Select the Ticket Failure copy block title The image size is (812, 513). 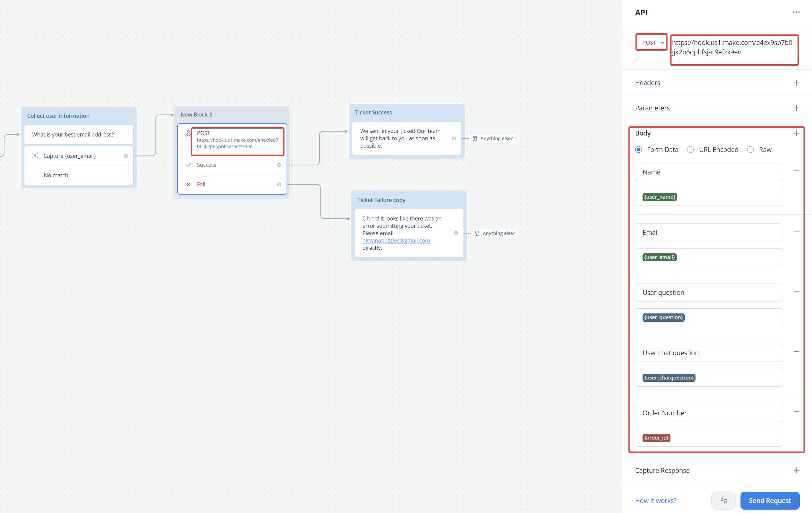381,200
